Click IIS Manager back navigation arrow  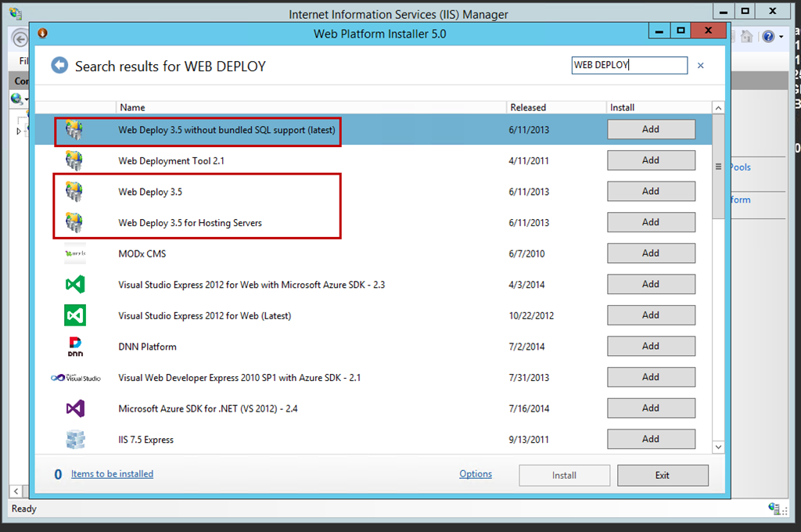click(x=20, y=39)
